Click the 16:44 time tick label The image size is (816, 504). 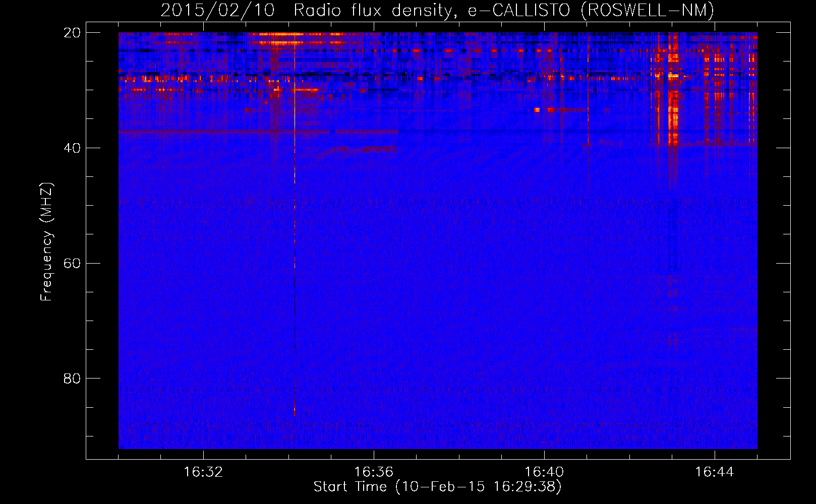click(x=715, y=472)
